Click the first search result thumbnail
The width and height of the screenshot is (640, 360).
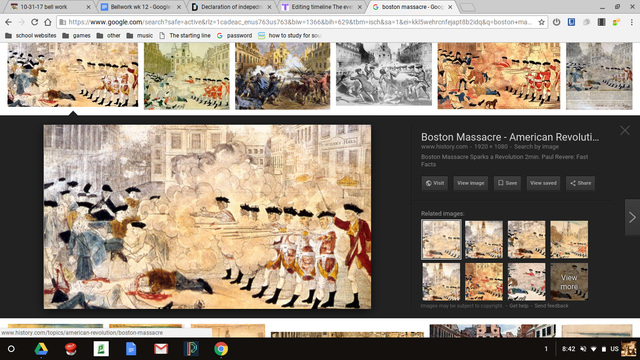tap(73, 75)
